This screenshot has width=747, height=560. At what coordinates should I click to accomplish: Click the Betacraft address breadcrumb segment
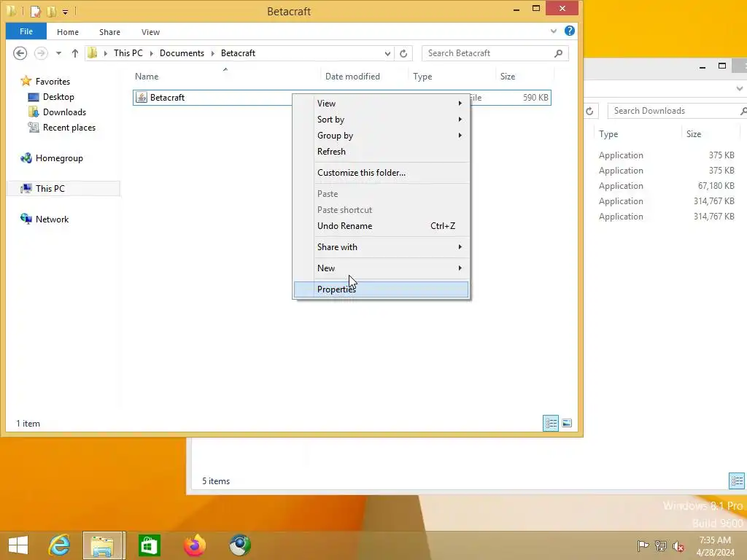coord(239,52)
